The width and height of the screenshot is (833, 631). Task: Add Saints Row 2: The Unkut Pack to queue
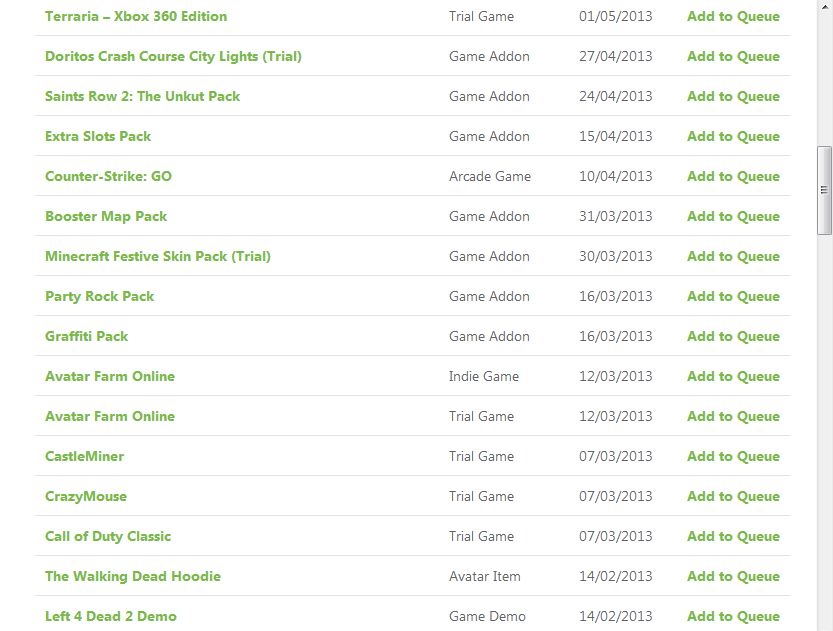point(733,96)
